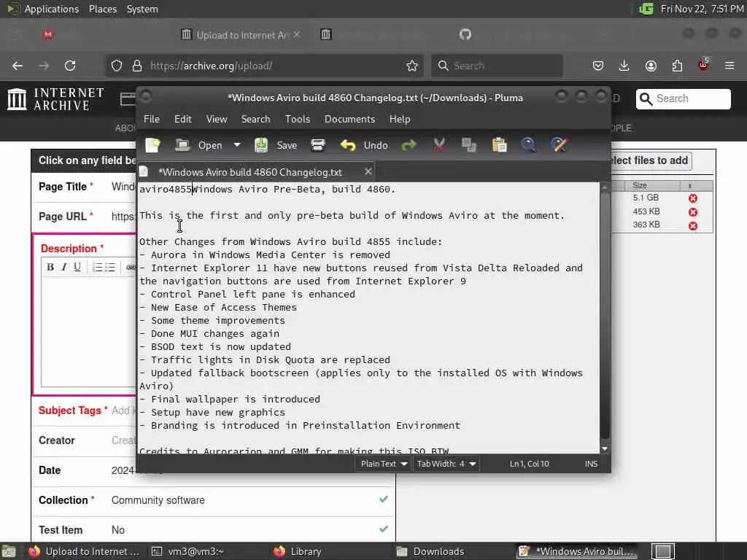747x560 pixels.
Task: Open the Tab Width dropdown
Action: (446, 464)
